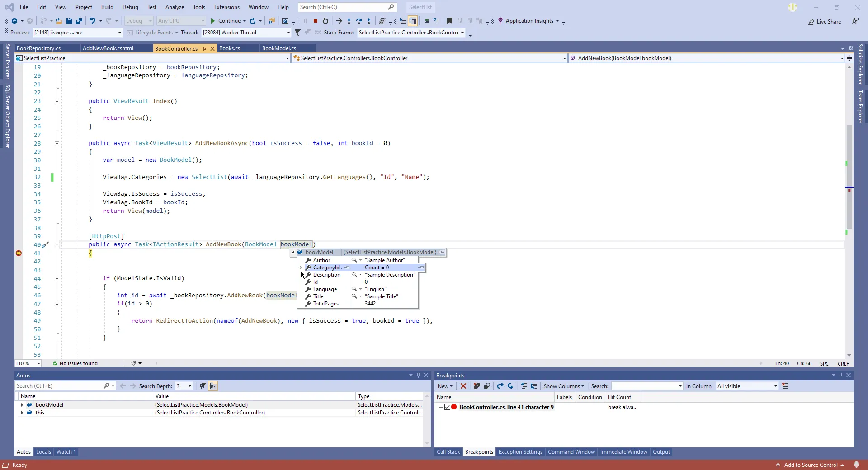Delete selected breakpoint with red X icon

pos(463,386)
